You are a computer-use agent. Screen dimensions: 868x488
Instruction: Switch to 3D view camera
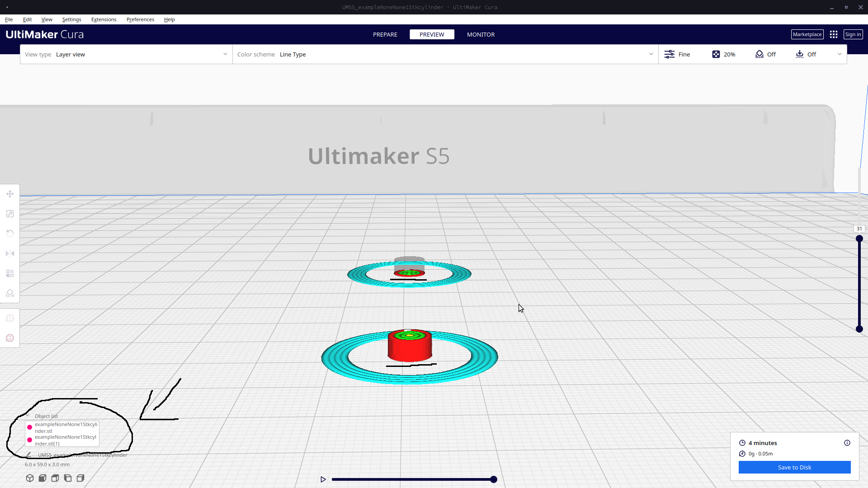point(30,478)
